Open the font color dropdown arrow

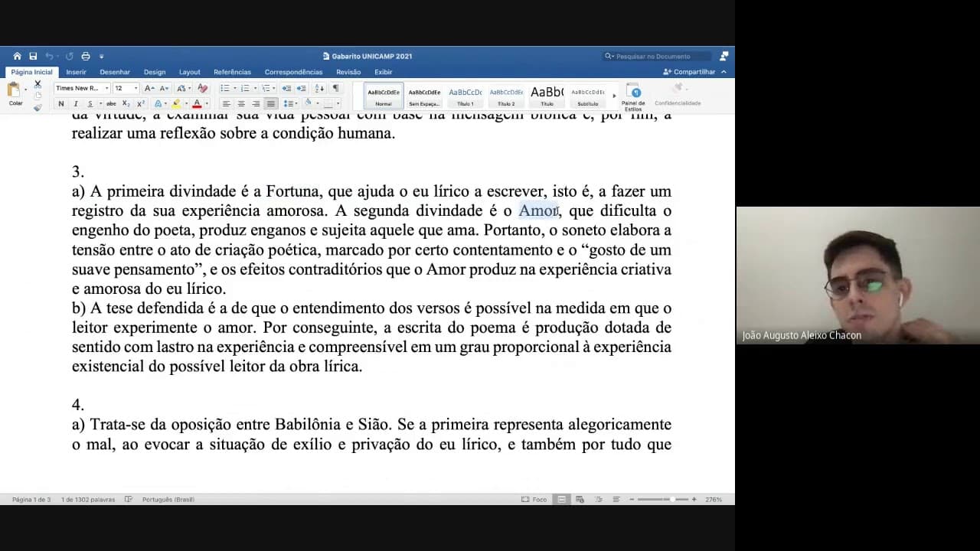pyautogui.click(x=206, y=103)
